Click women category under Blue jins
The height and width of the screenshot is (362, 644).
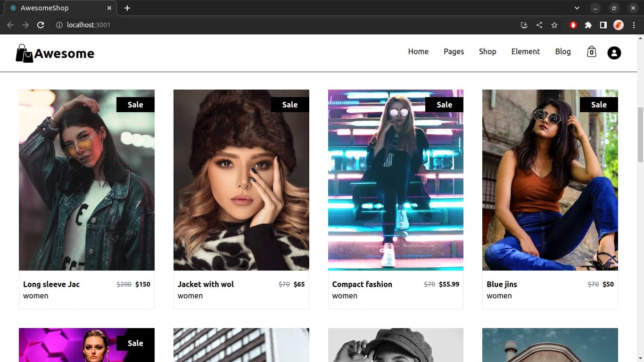click(x=499, y=296)
